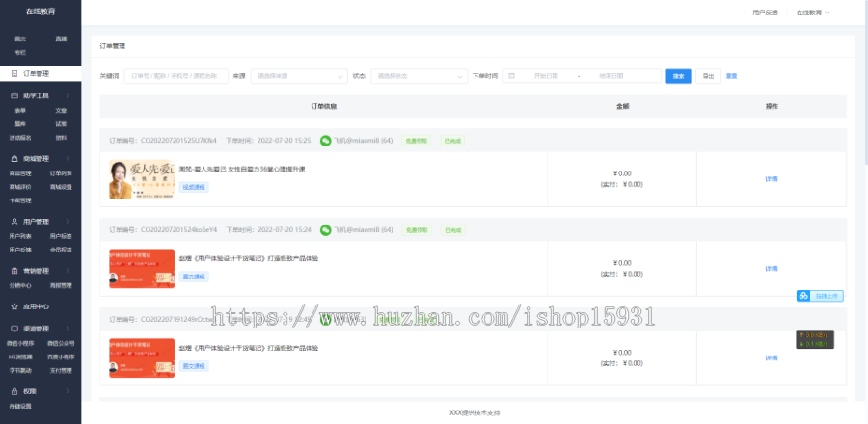
Task: Open 分销中心 in the sidebar
Action: click(x=20, y=286)
